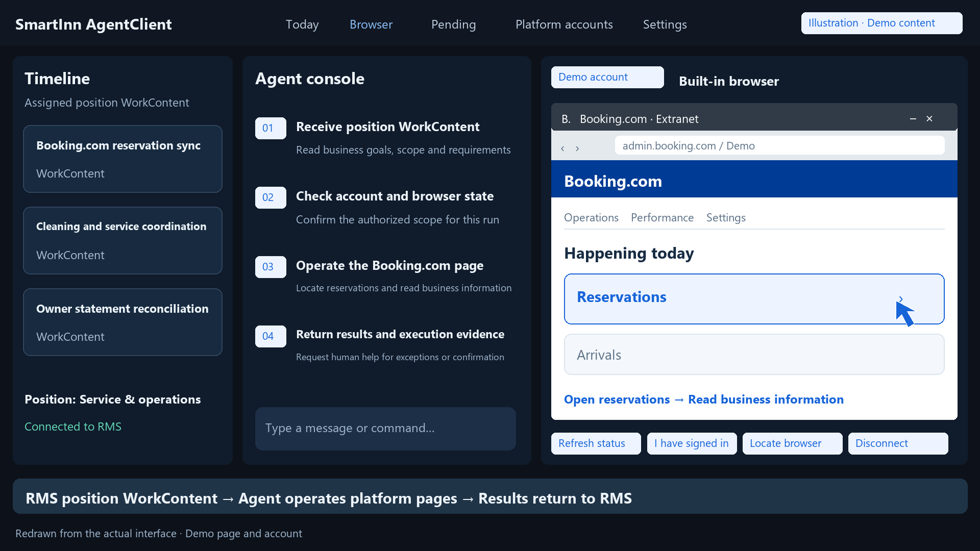Click the Booking.com logo in blue header

[612, 181]
